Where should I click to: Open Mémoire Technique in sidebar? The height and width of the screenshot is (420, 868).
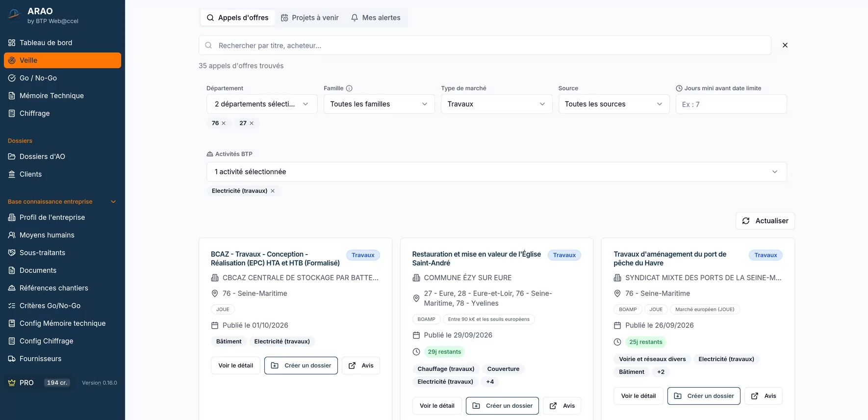pyautogui.click(x=62, y=96)
